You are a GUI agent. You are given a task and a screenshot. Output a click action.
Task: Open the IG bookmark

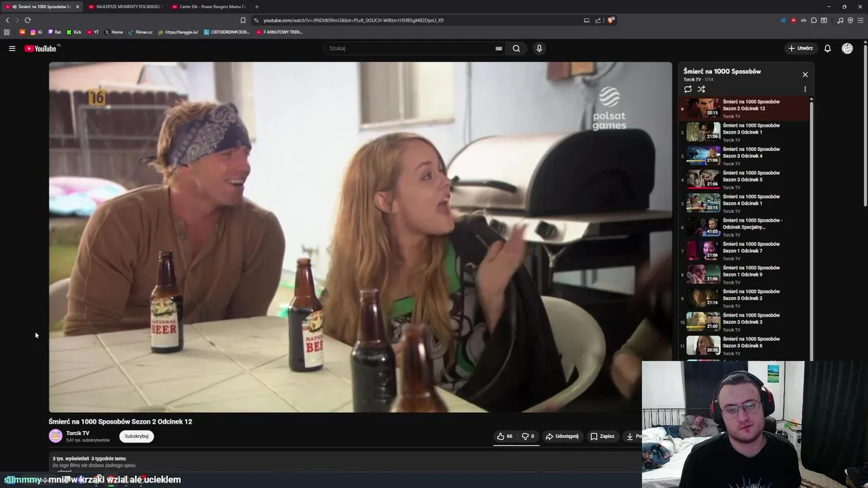pos(36,32)
